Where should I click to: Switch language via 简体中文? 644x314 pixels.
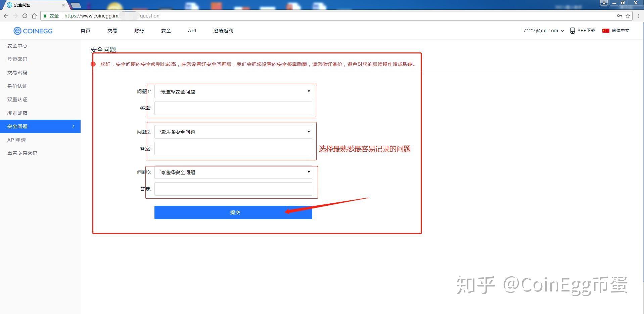point(620,31)
